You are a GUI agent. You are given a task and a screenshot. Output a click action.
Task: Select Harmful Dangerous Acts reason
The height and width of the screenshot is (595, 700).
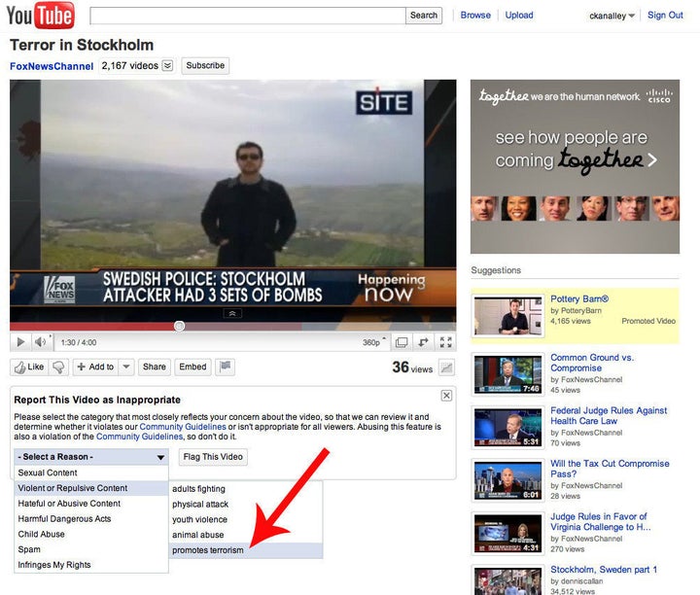tap(91, 518)
